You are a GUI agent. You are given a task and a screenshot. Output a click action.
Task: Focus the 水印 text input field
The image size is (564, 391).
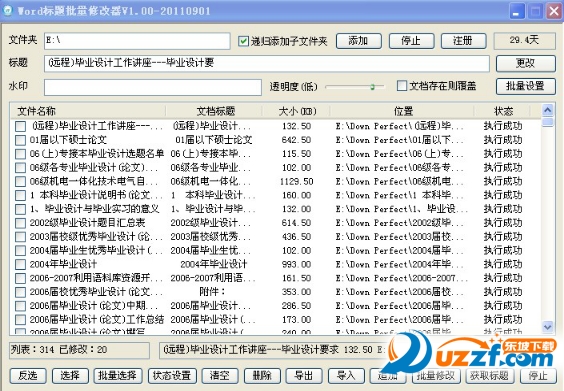coord(153,87)
